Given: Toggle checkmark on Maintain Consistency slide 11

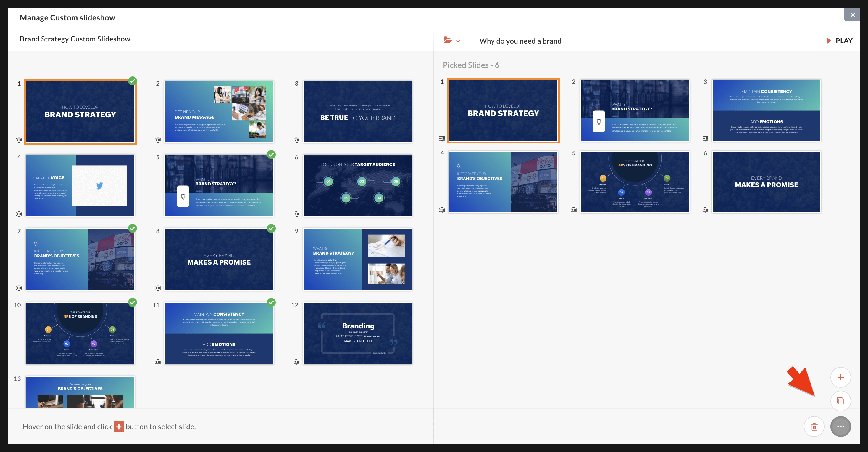Looking at the screenshot, I should pyautogui.click(x=271, y=302).
